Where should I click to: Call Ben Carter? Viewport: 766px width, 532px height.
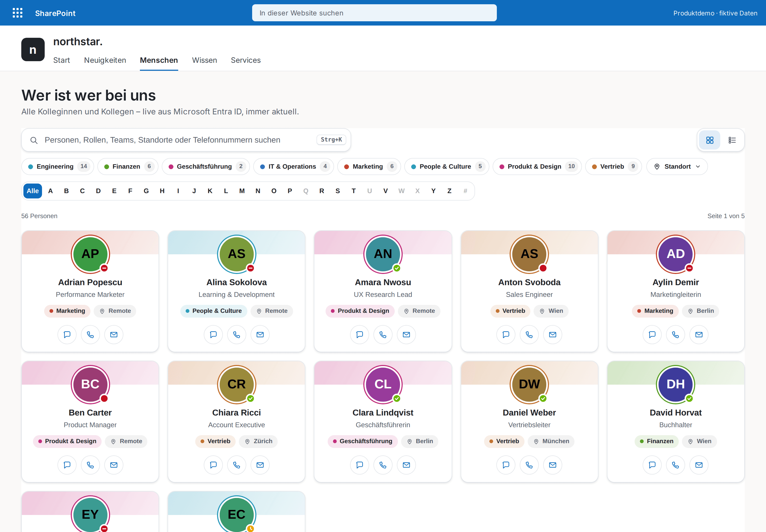point(90,465)
